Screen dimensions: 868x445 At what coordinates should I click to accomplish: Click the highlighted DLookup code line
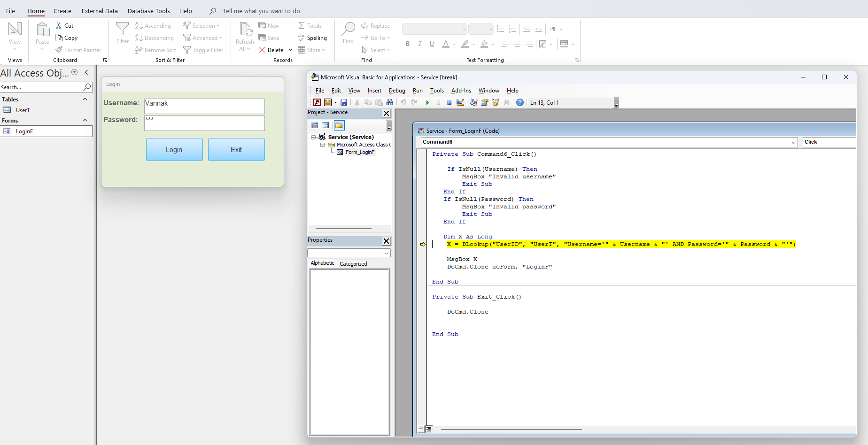[621, 244]
